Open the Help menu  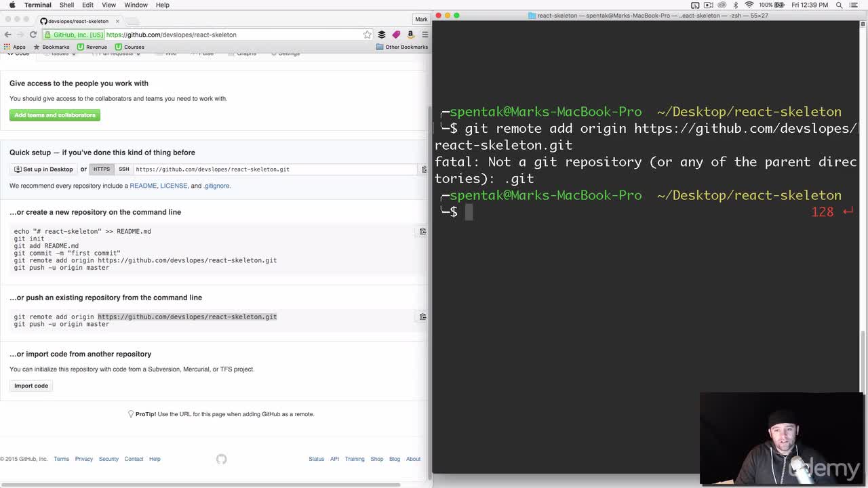tap(162, 5)
